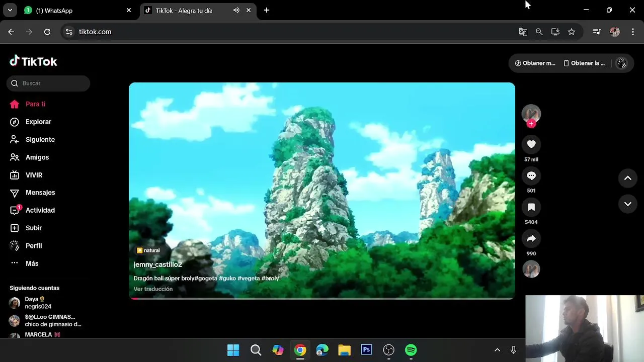Open the Windows Start menu
The image size is (644, 362).
tap(233, 350)
